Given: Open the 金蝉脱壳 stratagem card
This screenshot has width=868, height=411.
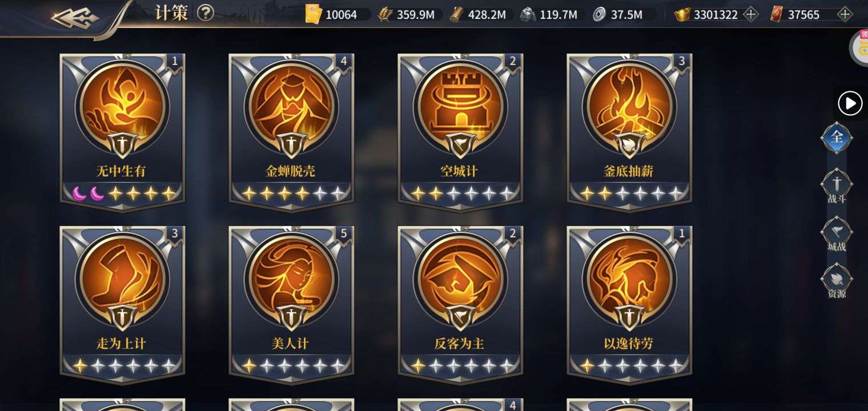Looking at the screenshot, I should (291, 130).
